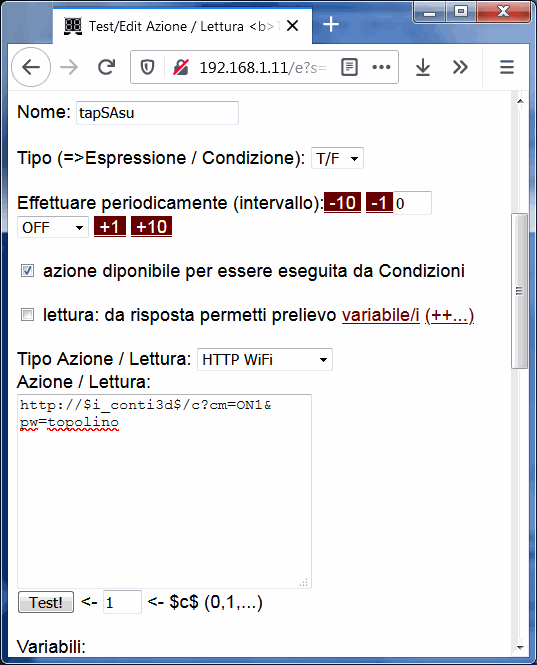Screen dimensions: 537x665
Task: Click the insecure connection padlock icon
Action: click(x=181, y=67)
